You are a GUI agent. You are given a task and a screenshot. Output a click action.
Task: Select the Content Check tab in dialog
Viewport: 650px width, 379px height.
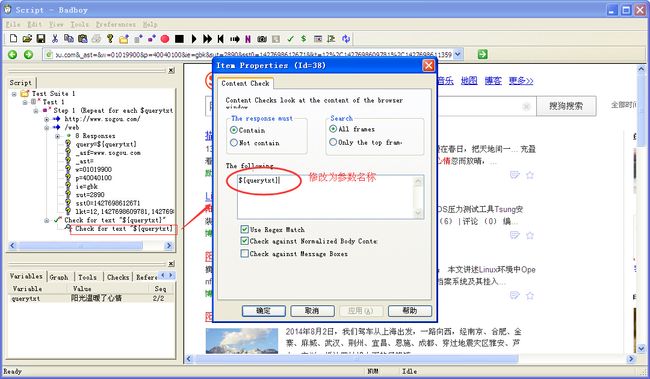(x=245, y=83)
